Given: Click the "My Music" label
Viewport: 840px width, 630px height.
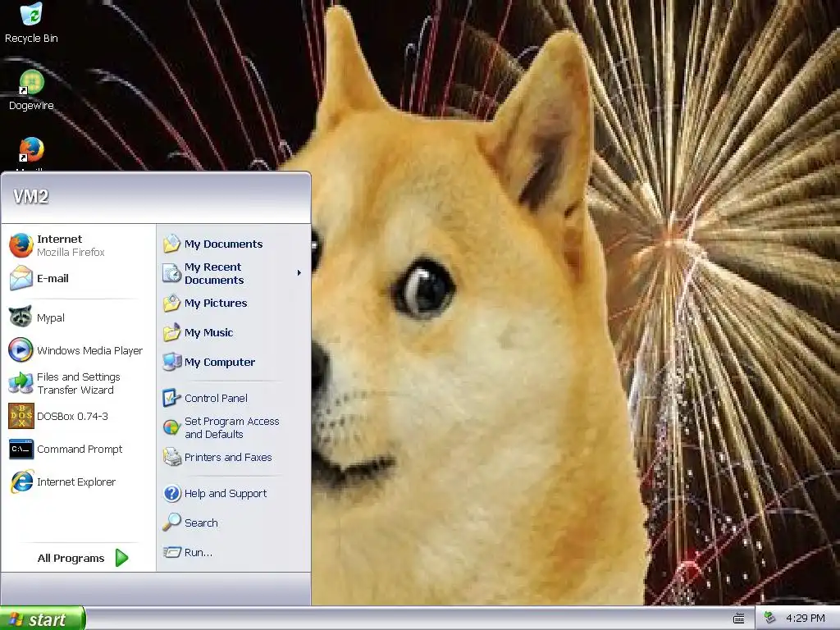Looking at the screenshot, I should [209, 333].
